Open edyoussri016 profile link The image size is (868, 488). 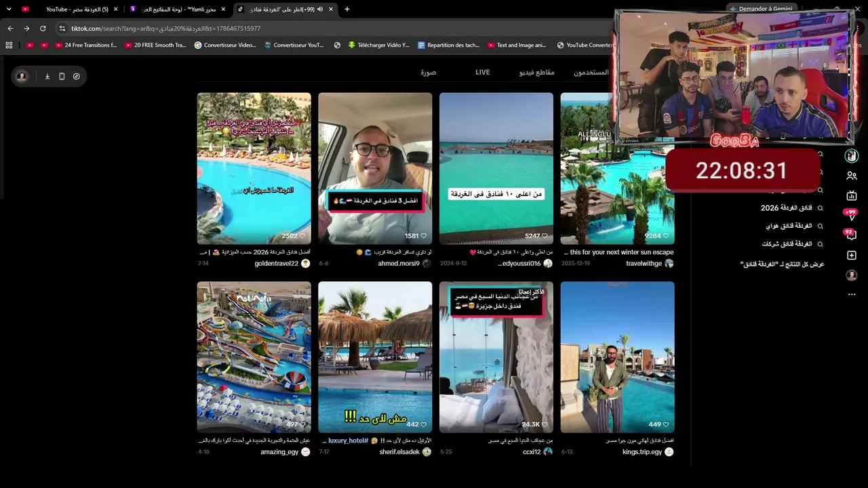(519, 264)
